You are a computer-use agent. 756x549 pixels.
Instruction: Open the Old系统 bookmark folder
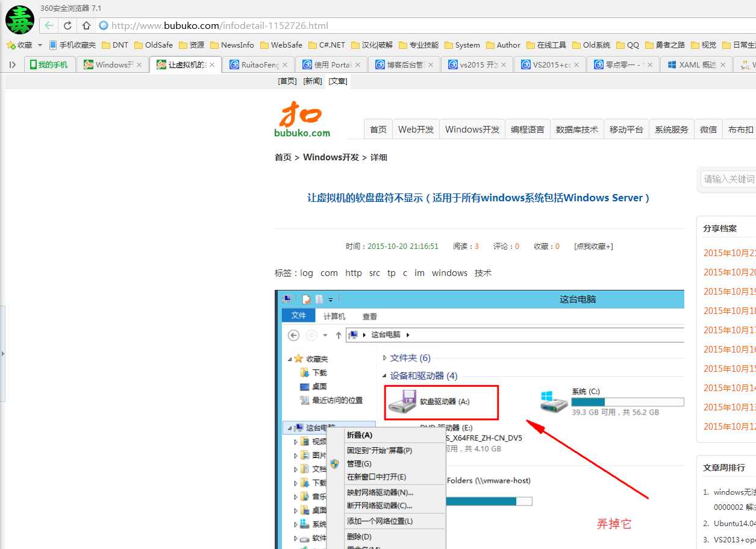coord(591,45)
